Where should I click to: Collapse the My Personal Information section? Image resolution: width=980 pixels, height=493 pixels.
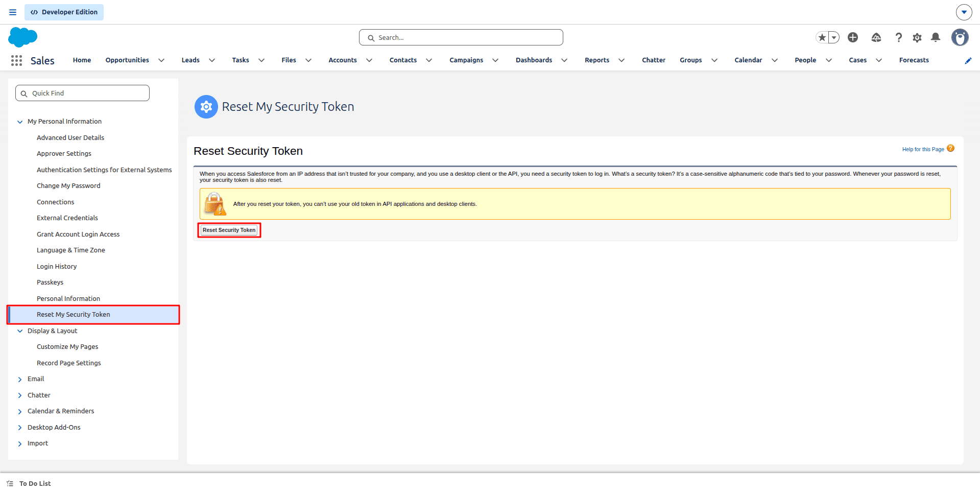(20, 122)
